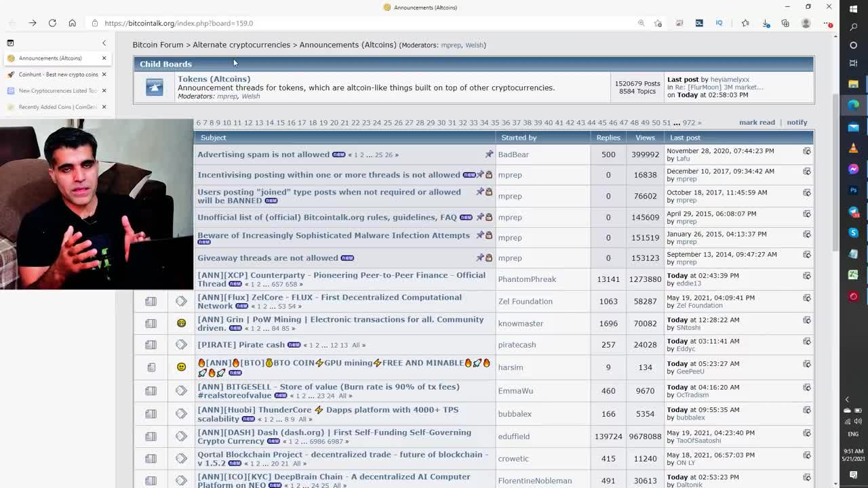
Task: Open the Collections panel
Action: (x=785, y=23)
